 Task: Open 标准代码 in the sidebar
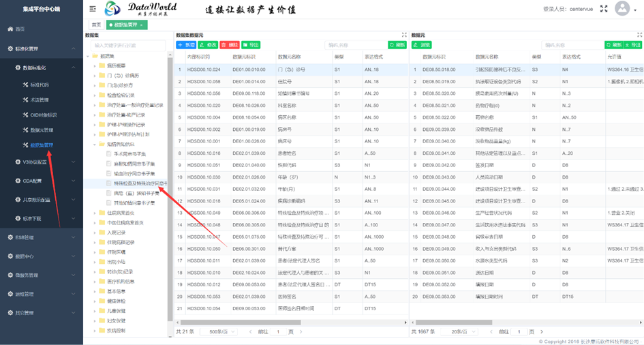click(35, 85)
